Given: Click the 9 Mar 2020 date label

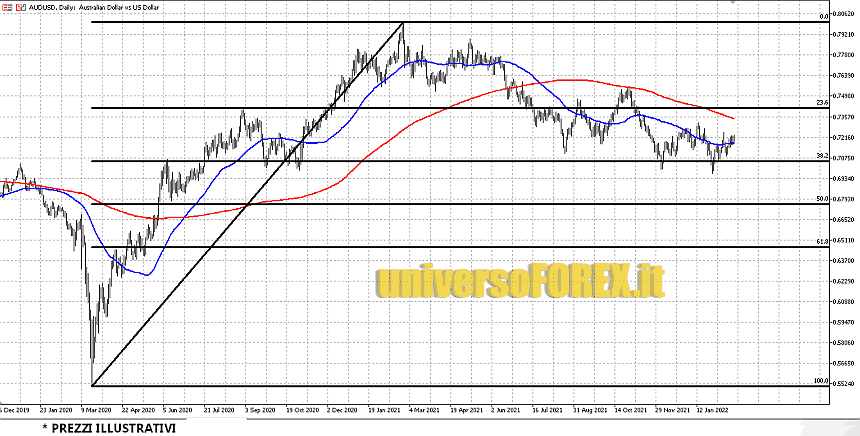Looking at the screenshot, I should click(x=97, y=409).
